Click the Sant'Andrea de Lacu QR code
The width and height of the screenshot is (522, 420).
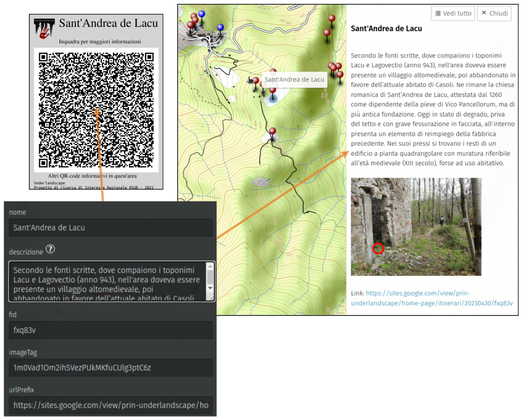(96, 110)
